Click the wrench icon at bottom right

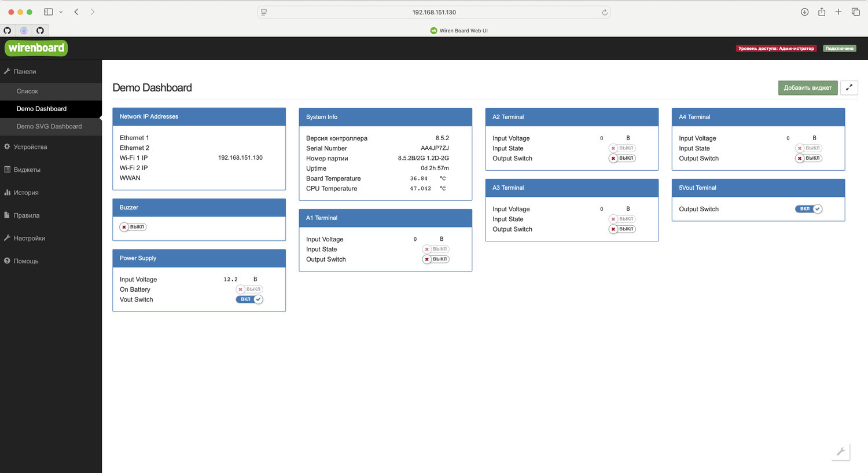[841, 452]
